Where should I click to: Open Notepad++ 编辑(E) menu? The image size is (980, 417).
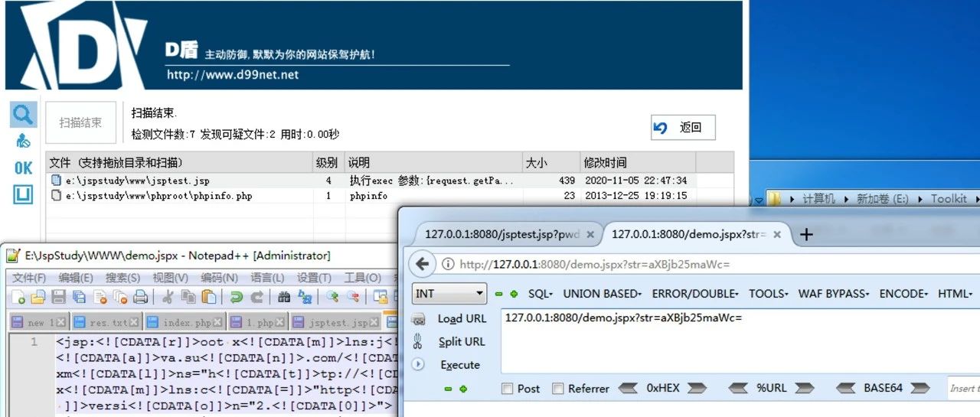pos(76,277)
